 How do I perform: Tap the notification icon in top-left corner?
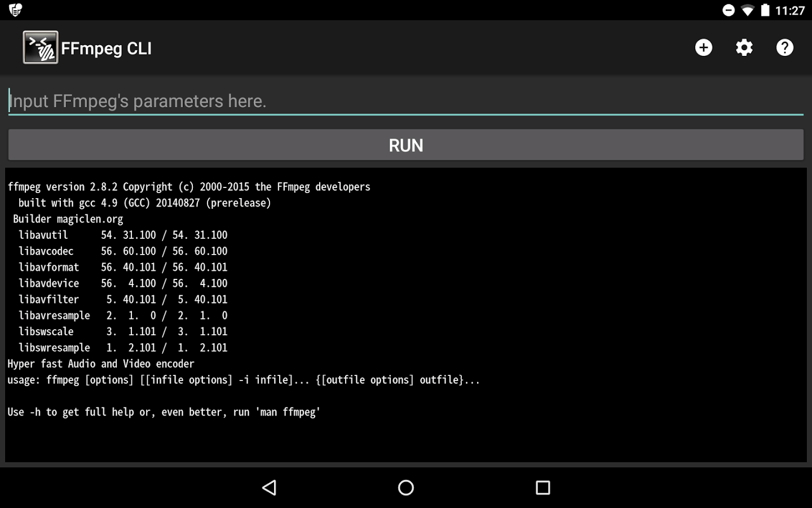(16, 10)
